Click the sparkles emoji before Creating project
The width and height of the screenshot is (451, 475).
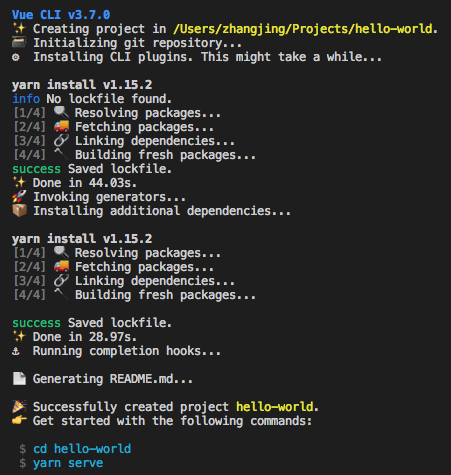pyautogui.click(x=19, y=29)
